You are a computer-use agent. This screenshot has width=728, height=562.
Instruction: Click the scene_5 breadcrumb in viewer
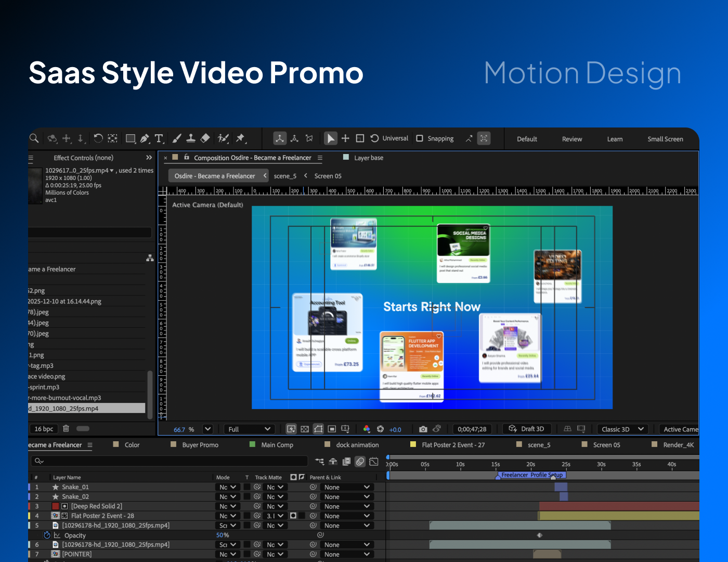coord(285,176)
